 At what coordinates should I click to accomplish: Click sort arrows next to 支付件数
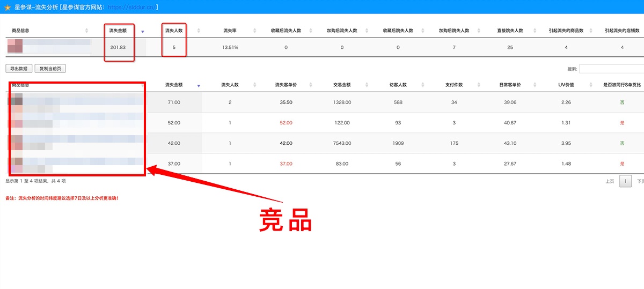click(479, 85)
